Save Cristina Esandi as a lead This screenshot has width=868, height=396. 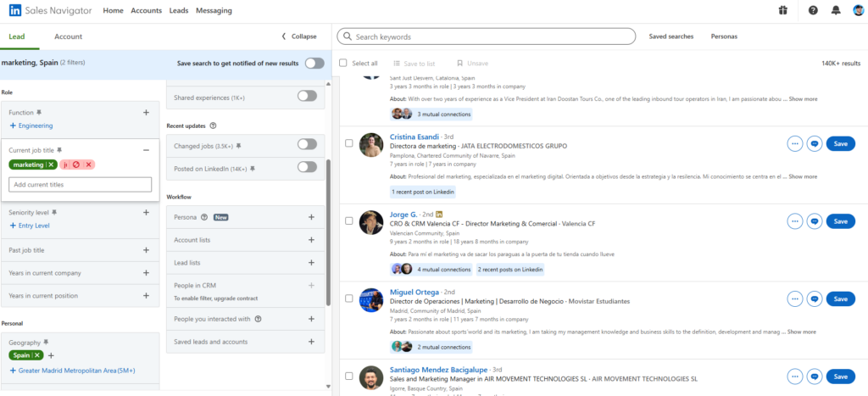840,143
